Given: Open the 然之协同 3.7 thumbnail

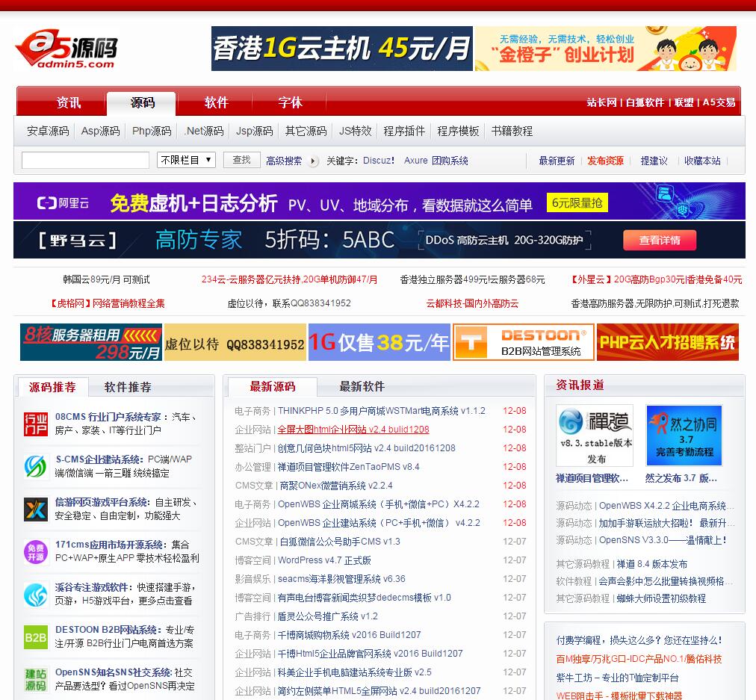Looking at the screenshot, I should click(x=684, y=436).
